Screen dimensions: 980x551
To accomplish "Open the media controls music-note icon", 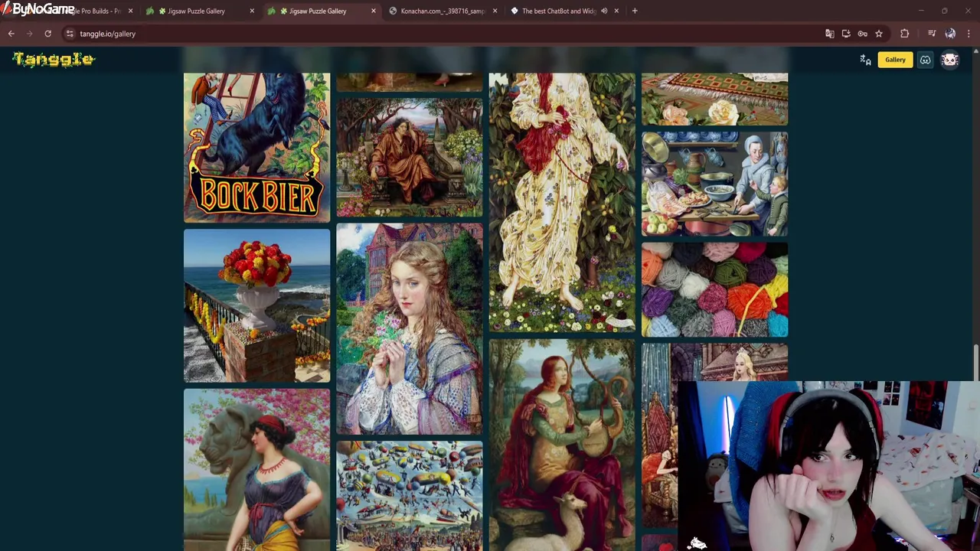I will 932,34.
